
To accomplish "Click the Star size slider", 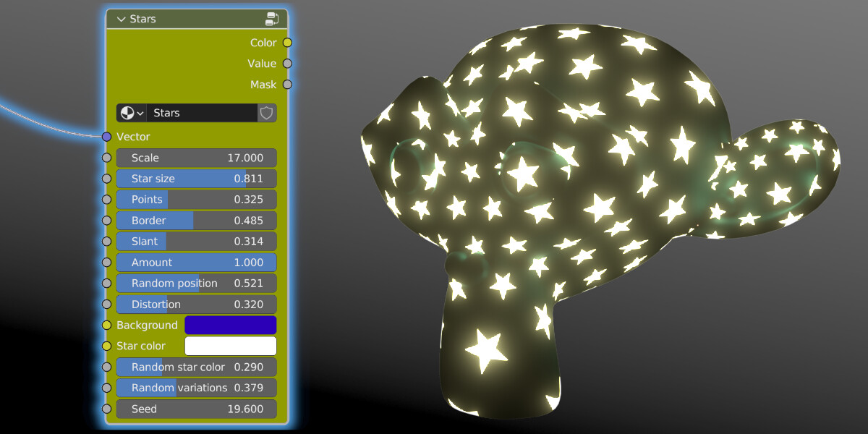I will pos(197,179).
